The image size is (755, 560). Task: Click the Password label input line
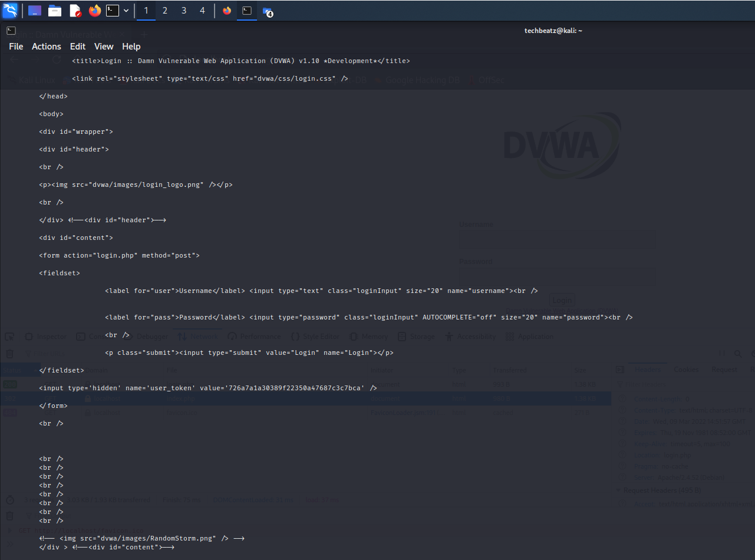tap(369, 317)
